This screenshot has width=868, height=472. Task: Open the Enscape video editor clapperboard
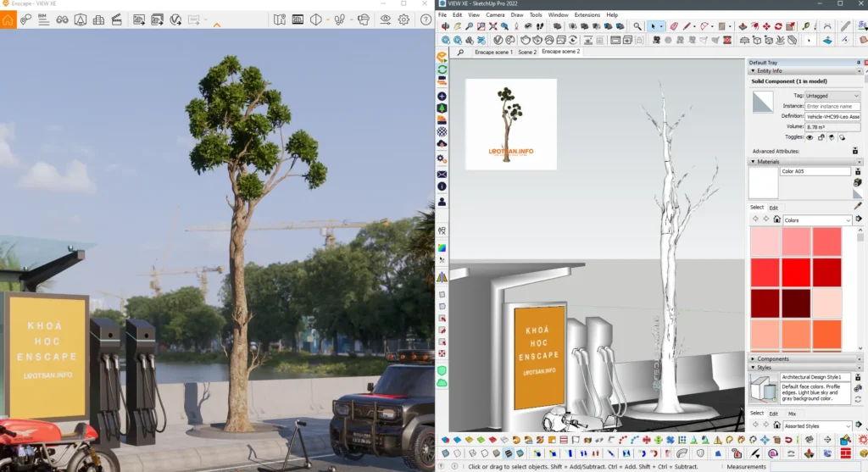pyautogui.click(x=117, y=20)
